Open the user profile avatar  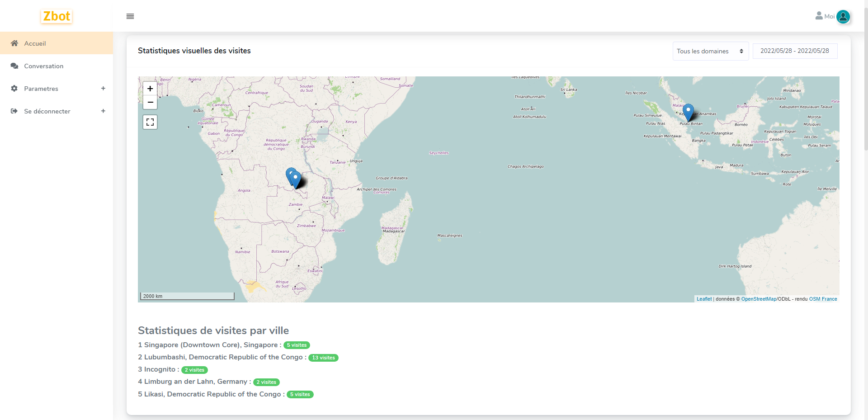[x=843, y=17]
